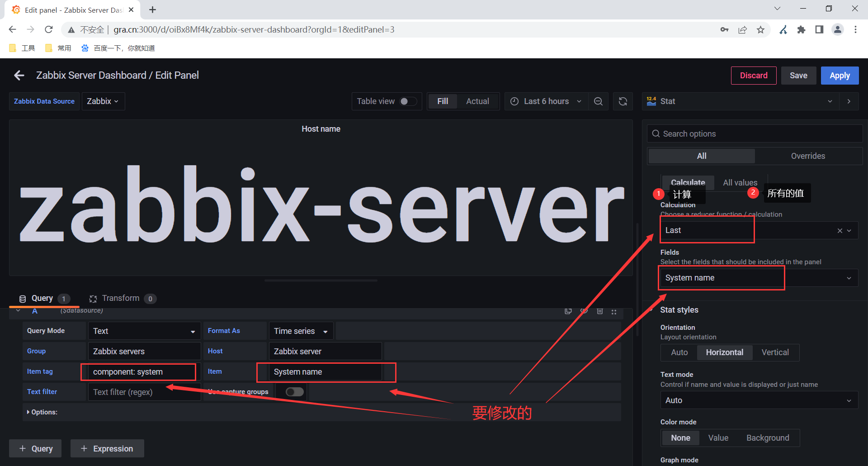
Task: Click the Text filter regex input
Action: pyautogui.click(x=144, y=392)
